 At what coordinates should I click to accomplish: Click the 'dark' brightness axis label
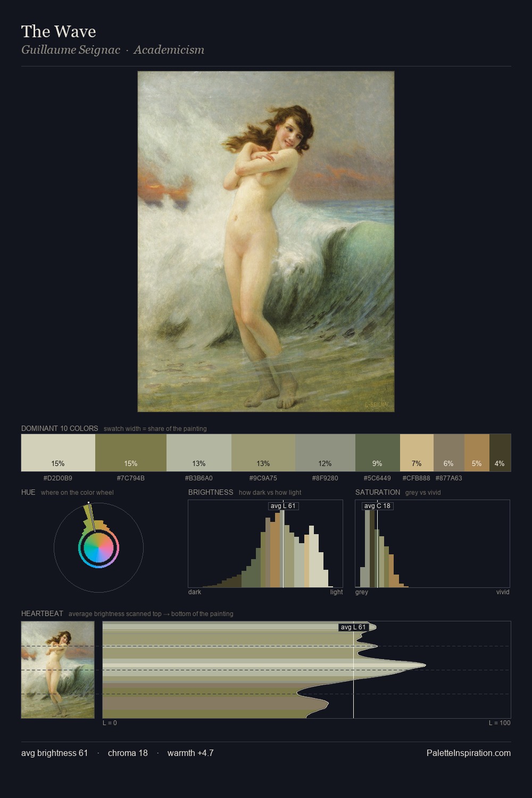pos(195,592)
